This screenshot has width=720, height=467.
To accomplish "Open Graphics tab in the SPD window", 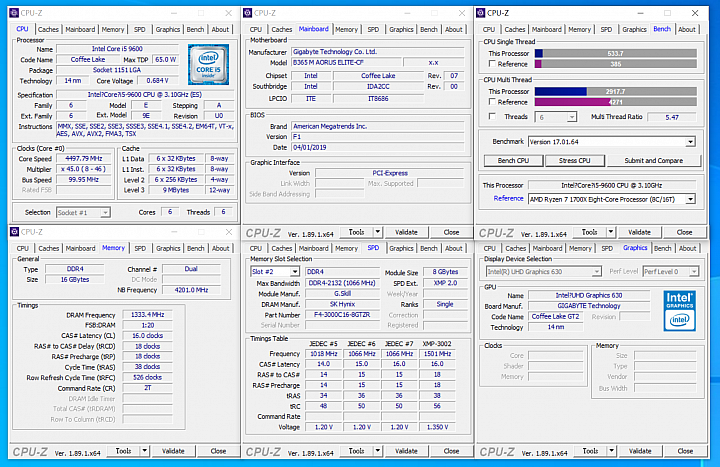I will 401,248.
